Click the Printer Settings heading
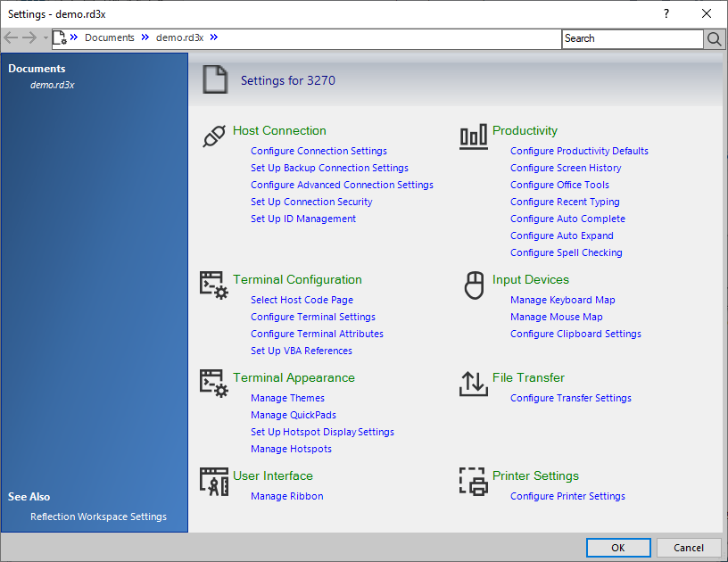Image resolution: width=728 pixels, height=562 pixels. 535,475
